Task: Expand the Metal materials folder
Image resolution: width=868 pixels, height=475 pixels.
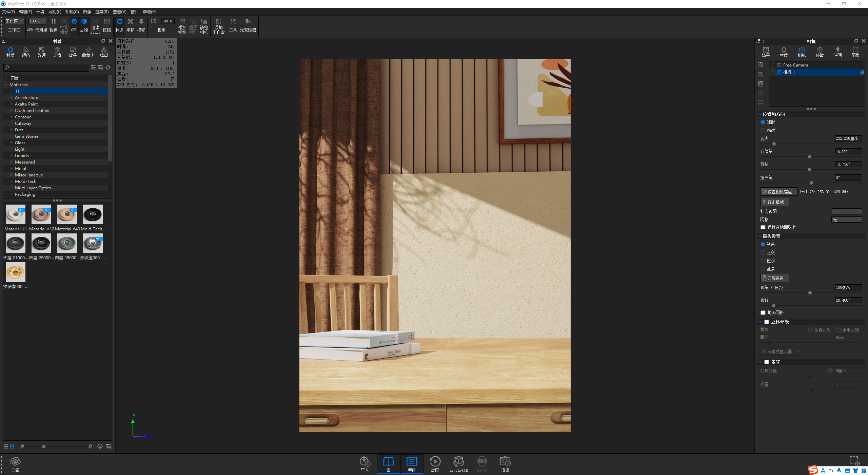Action: coord(11,169)
